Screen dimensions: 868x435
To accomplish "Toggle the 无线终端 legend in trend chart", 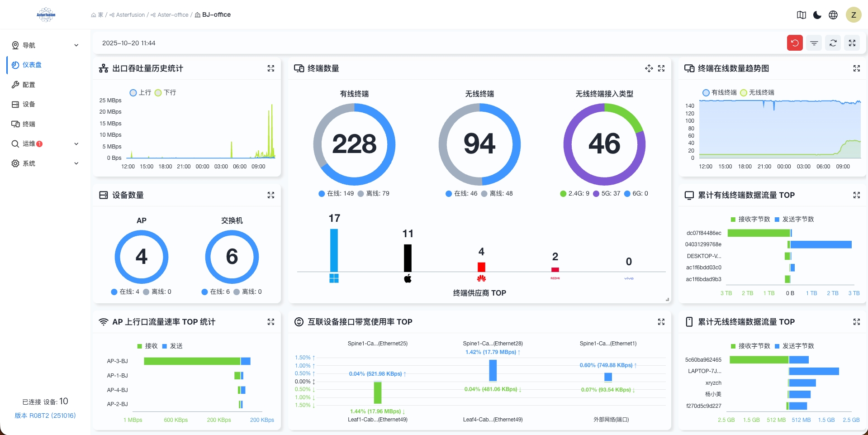I will coord(744,93).
